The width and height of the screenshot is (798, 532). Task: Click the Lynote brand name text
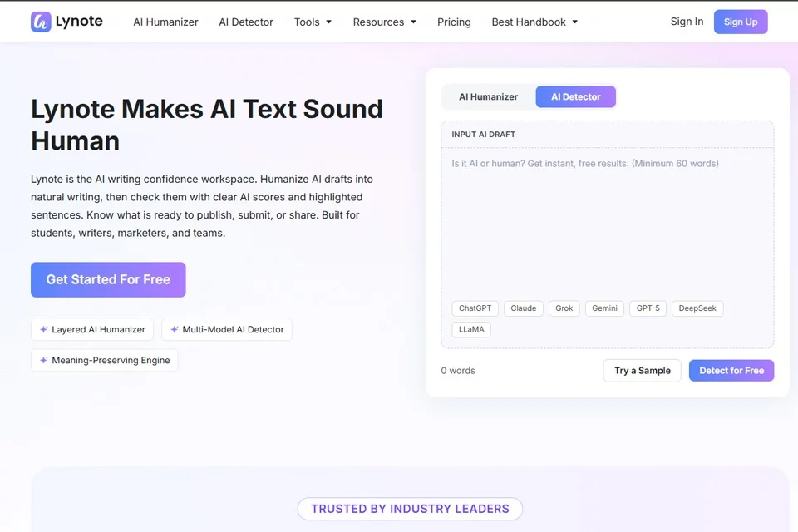[79, 22]
